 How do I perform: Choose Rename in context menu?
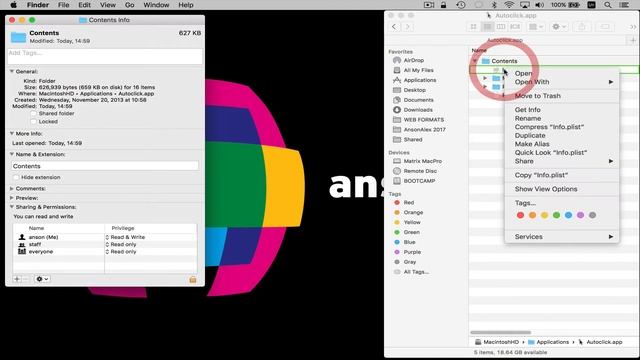(562, 118)
